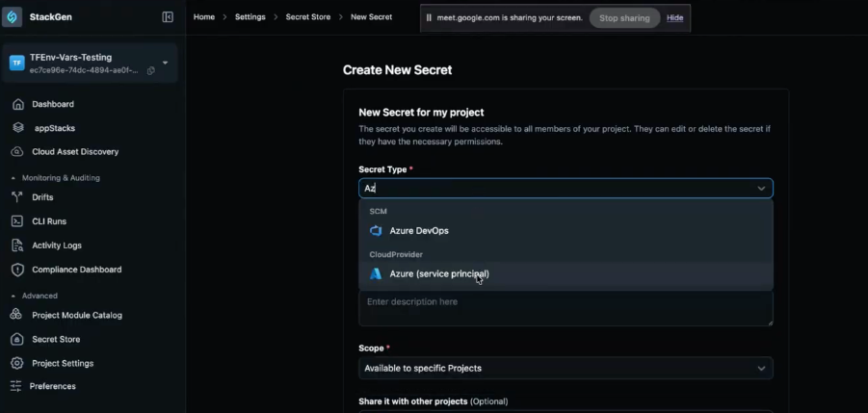
Task: Click the Create New Secret heading
Action: tap(398, 70)
